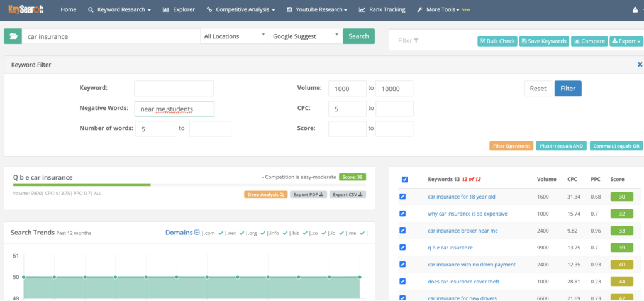
Task: Open the Keyword Research dropdown menu
Action: 119,9
